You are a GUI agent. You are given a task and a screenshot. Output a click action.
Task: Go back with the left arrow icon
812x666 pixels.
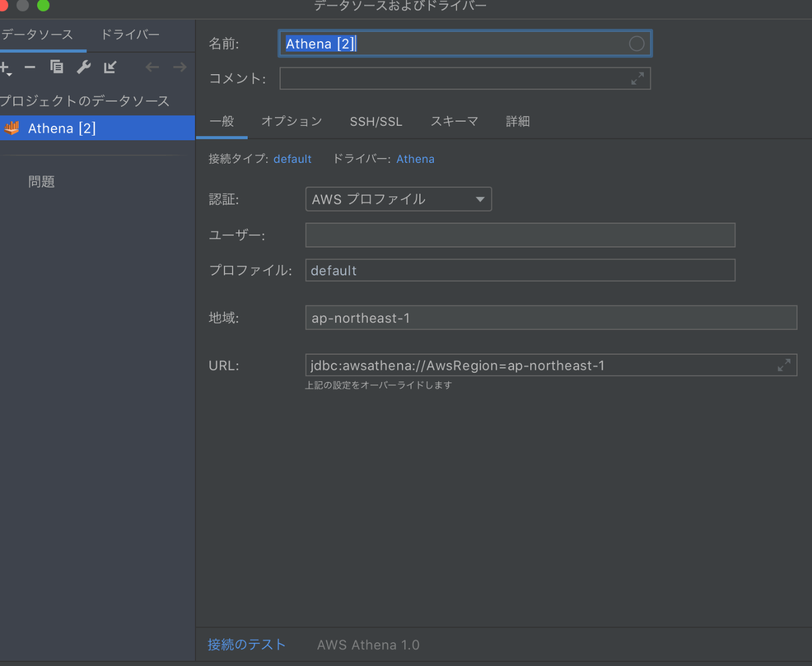pyautogui.click(x=152, y=67)
